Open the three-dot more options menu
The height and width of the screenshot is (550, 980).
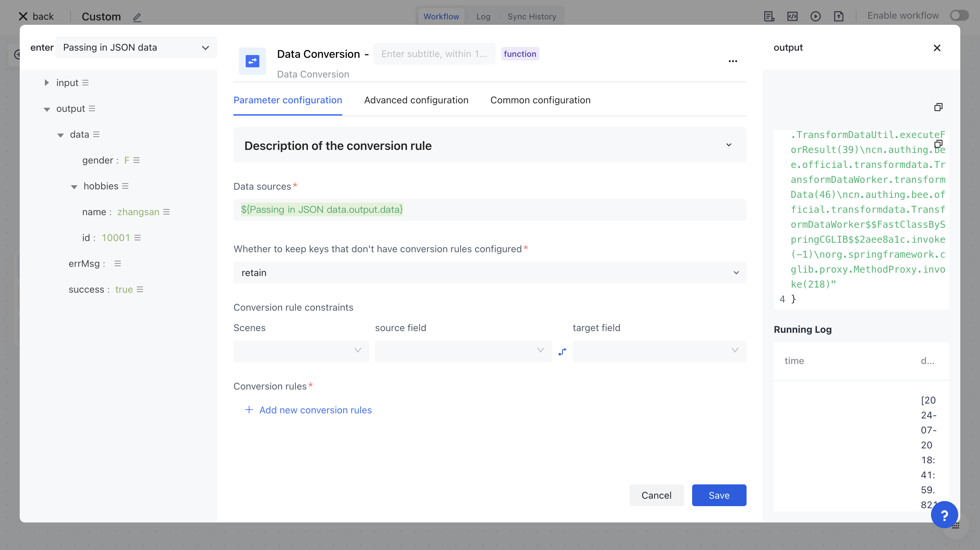pyautogui.click(x=733, y=61)
